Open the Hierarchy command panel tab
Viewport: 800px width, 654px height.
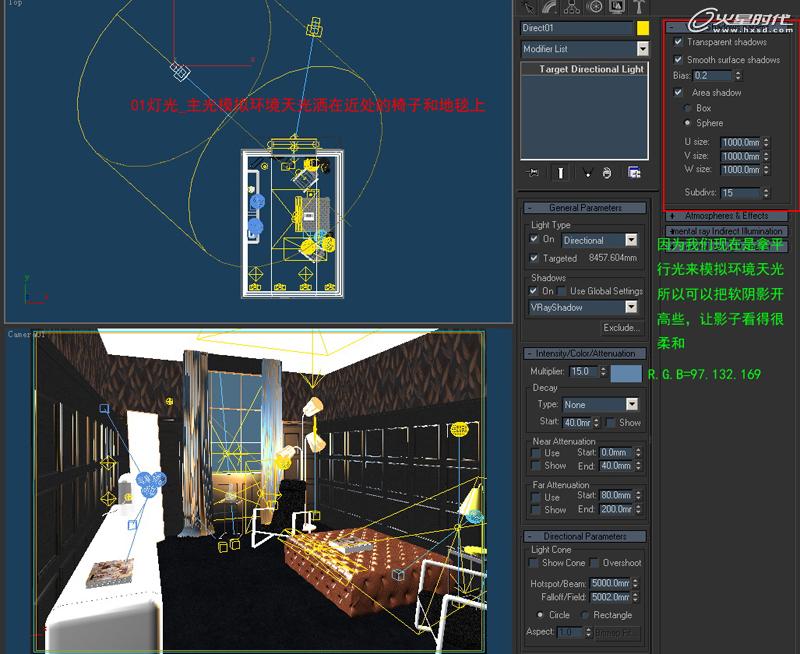[572, 7]
